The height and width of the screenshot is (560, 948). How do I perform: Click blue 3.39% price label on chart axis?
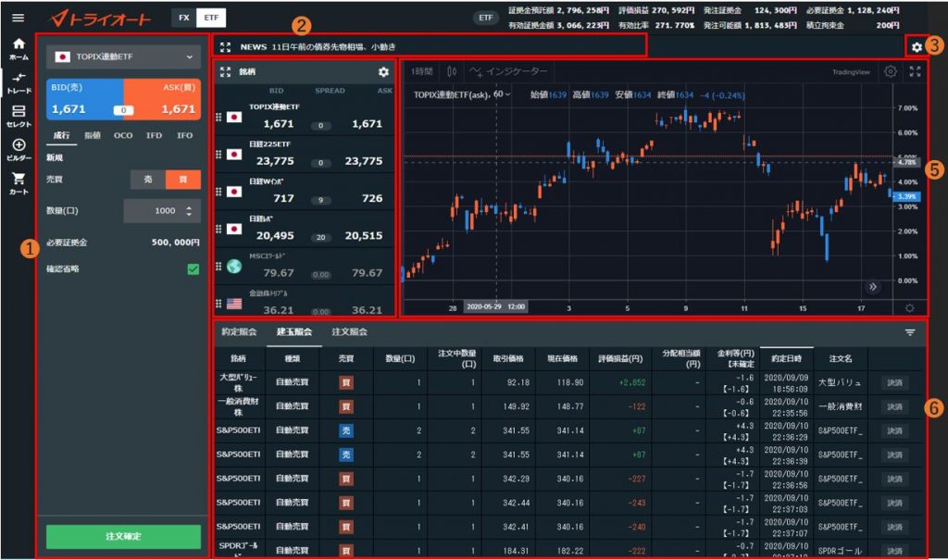pos(907,196)
